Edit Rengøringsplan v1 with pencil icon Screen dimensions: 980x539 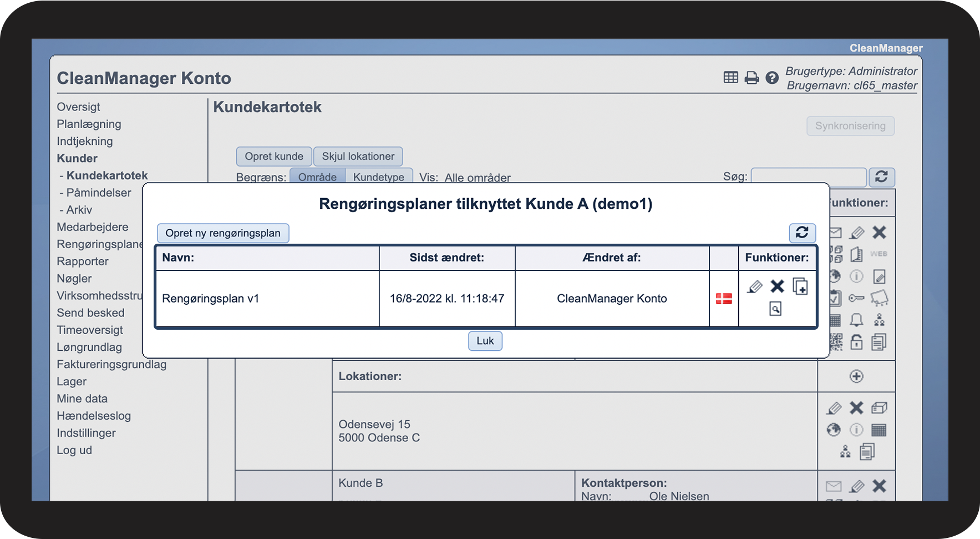click(x=755, y=286)
